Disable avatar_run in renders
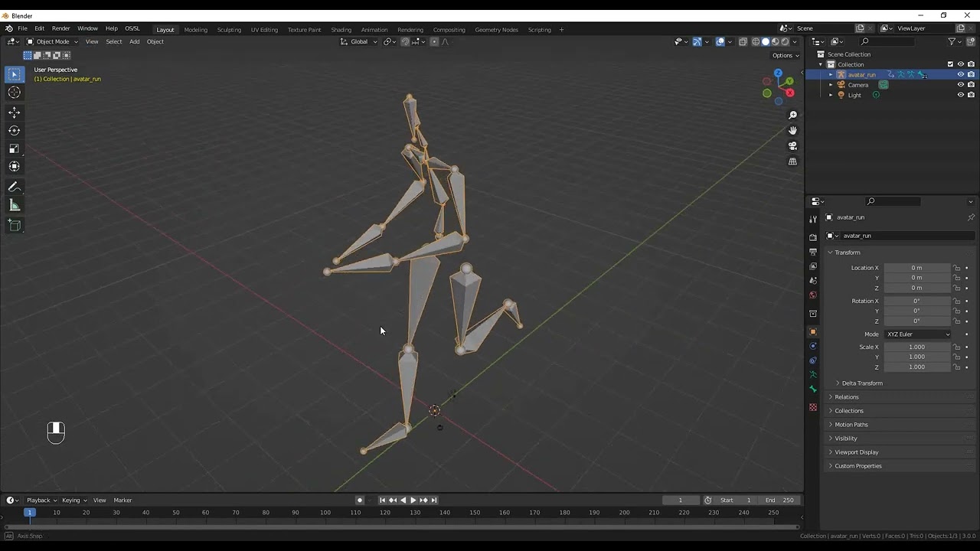Screen dimensions: 980x551 pos(971,75)
